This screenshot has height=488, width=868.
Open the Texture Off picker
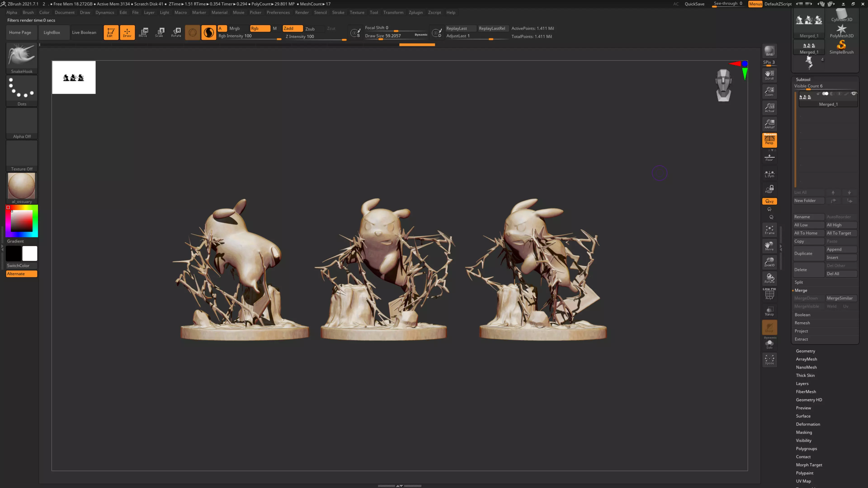[x=21, y=156]
